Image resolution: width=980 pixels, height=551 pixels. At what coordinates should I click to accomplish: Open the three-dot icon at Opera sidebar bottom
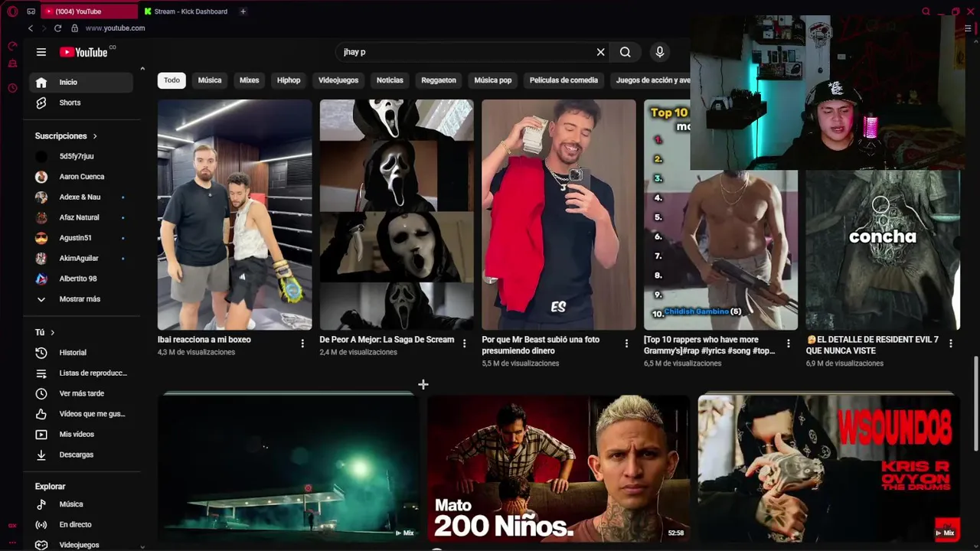coord(12,542)
